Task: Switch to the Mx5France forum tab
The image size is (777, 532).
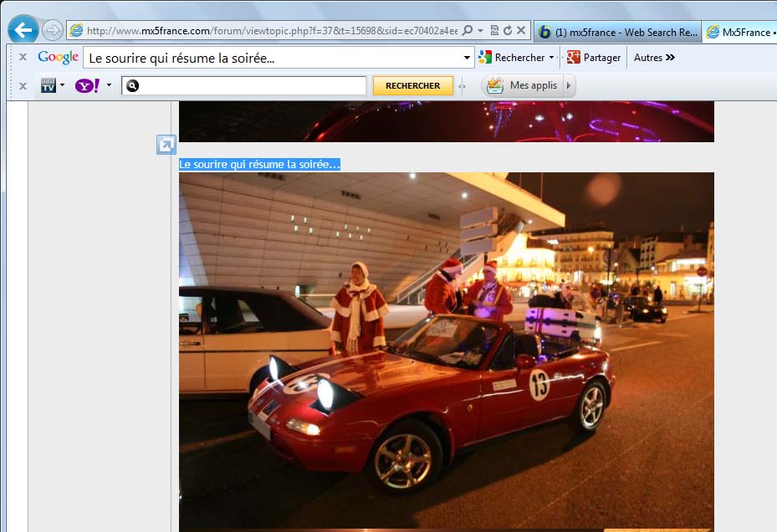Action: coord(739,32)
